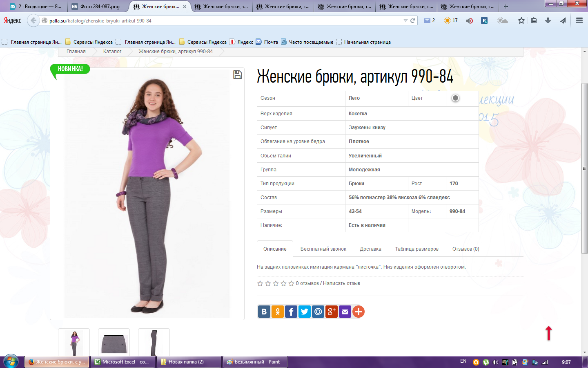Click the uTorrent tray icon
Image resolution: width=588 pixels, height=368 pixels.
click(x=486, y=362)
